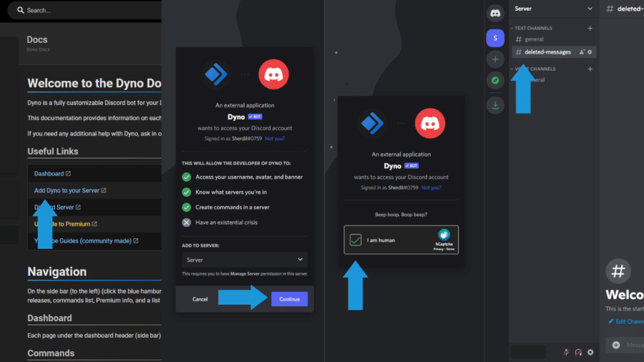Screen dimensions: 644x362
Task: Click the BOT badge in the captcha dialog
Action: tap(411, 166)
